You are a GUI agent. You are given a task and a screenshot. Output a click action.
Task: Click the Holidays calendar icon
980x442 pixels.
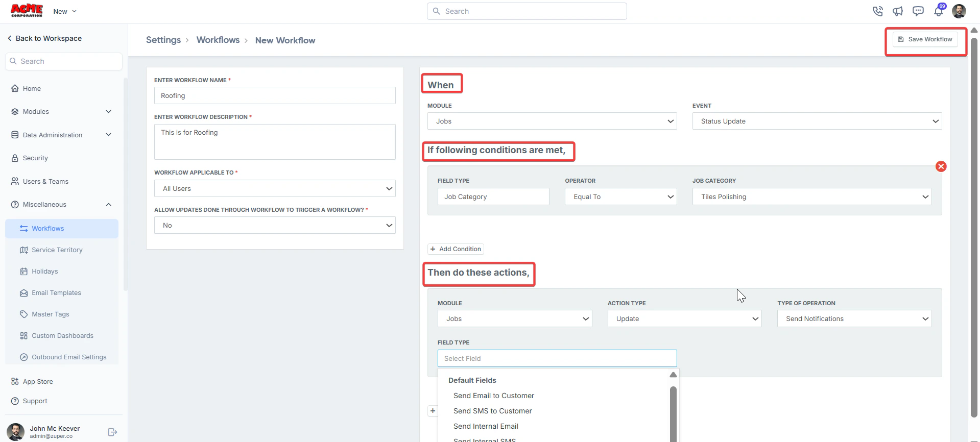(24, 272)
